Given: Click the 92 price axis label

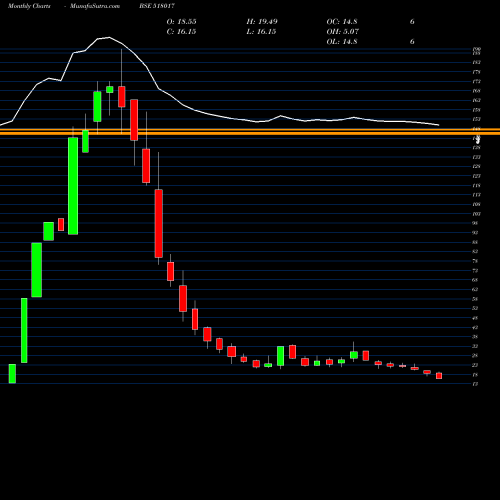Looking at the screenshot, I should (x=475, y=233).
